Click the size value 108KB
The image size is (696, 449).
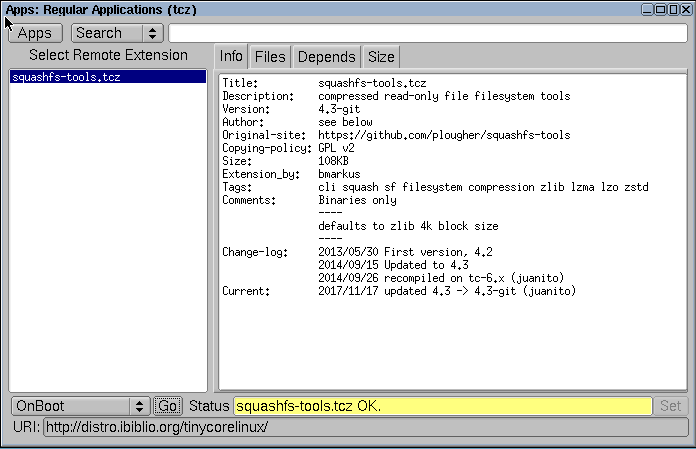[333, 161]
